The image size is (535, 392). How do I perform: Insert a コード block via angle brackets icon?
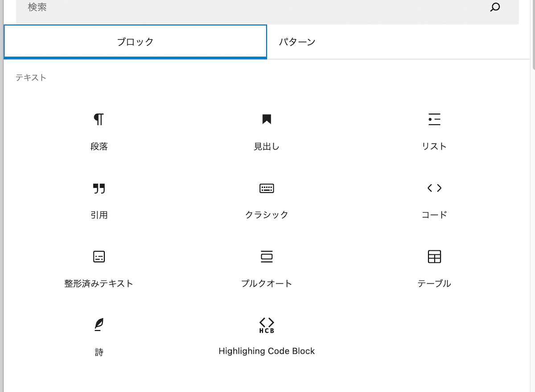point(434,188)
